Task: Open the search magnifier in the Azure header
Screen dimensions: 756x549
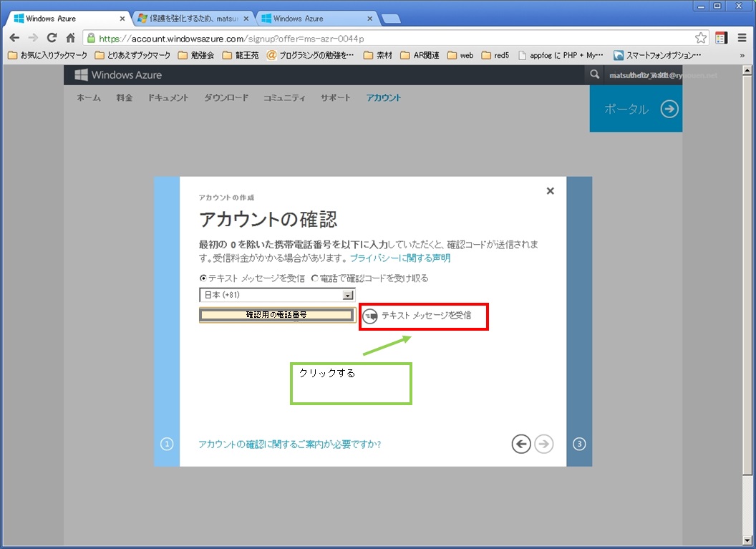Action: (x=594, y=74)
